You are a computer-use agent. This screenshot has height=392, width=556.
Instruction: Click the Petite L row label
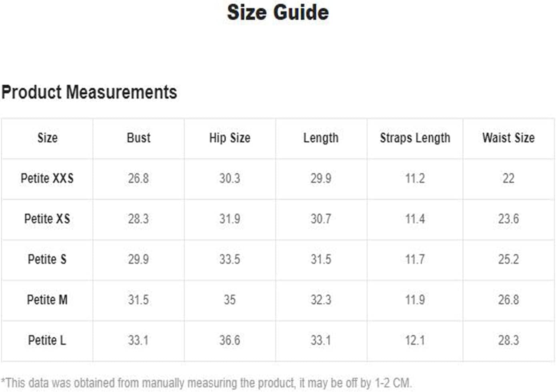click(x=47, y=340)
